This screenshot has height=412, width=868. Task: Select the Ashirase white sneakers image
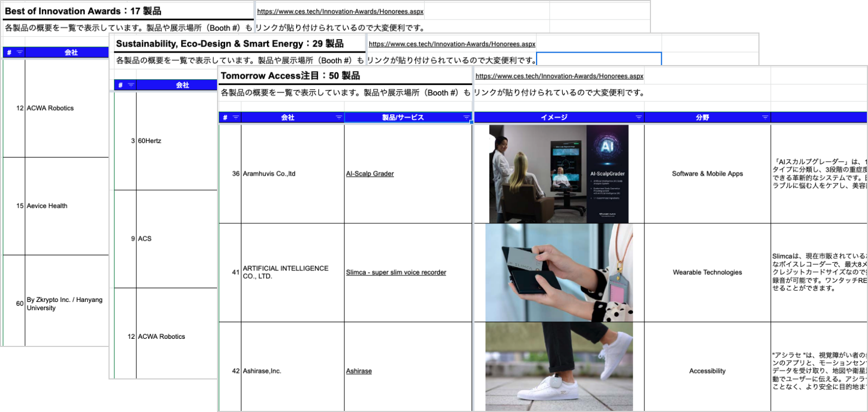click(559, 366)
